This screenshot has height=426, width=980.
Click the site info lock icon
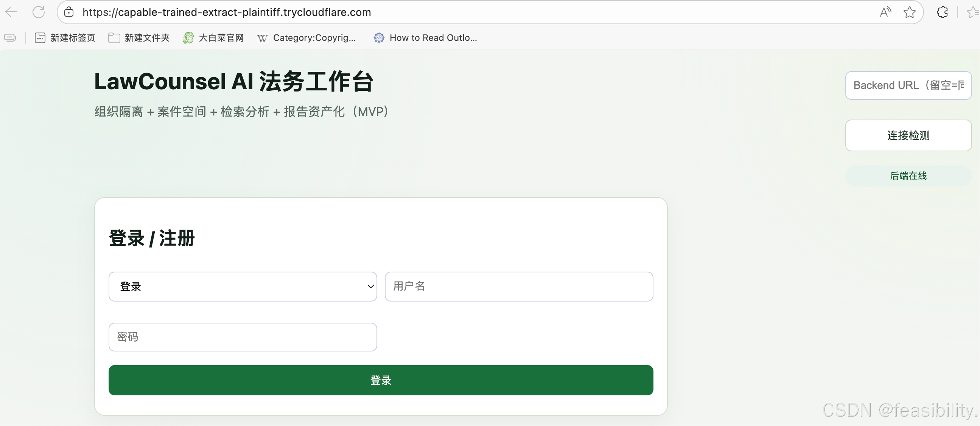pos(69,12)
